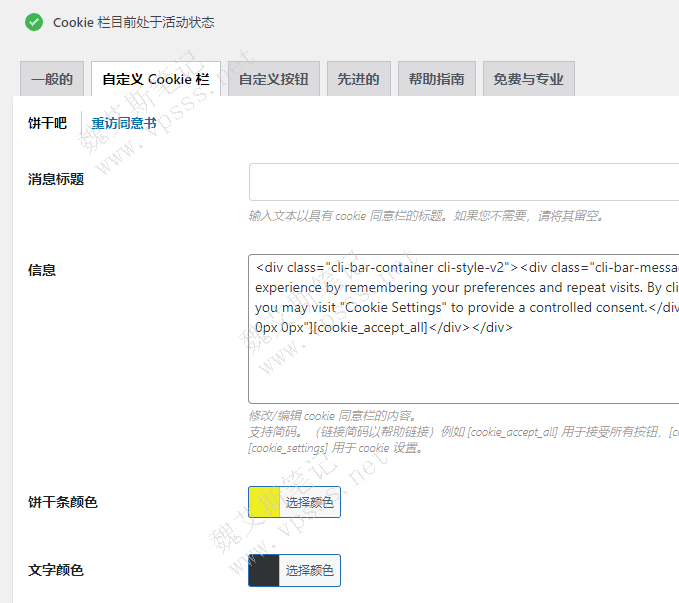Switch to the 免费与专业 tab
This screenshot has height=603, width=679.
pyautogui.click(x=528, y=80)
